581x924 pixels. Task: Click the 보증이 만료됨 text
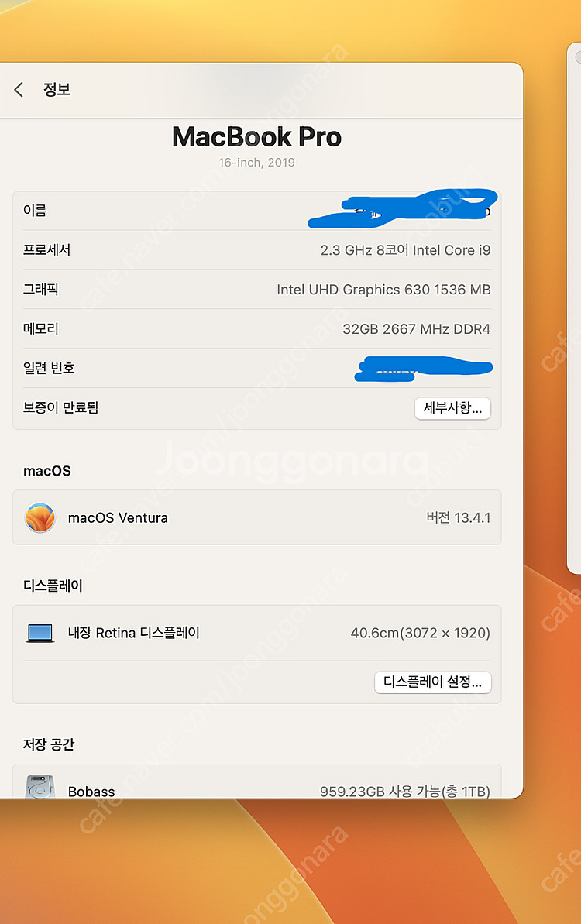60,407
